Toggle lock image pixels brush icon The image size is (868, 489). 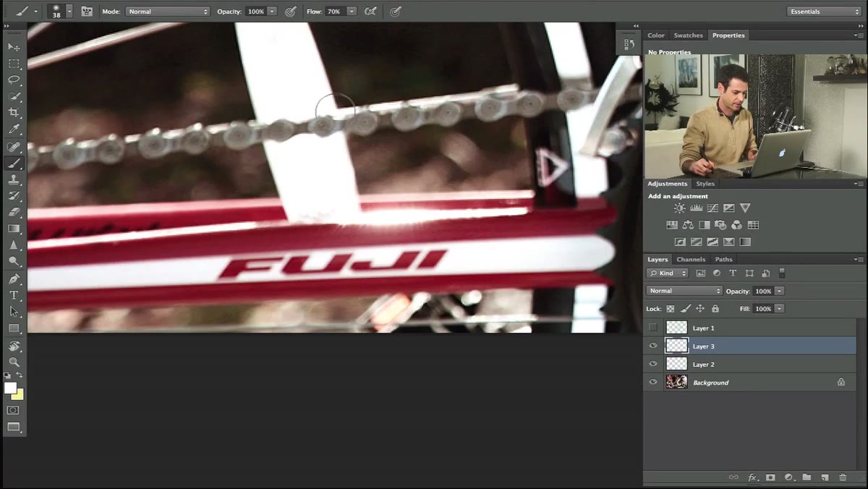click(686, 309)
